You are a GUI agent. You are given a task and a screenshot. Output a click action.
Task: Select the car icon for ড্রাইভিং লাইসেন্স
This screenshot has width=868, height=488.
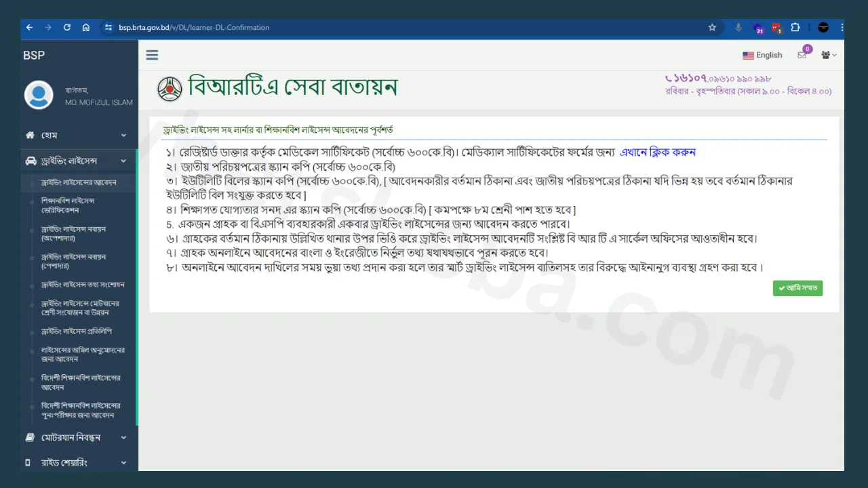click(31, 161)
